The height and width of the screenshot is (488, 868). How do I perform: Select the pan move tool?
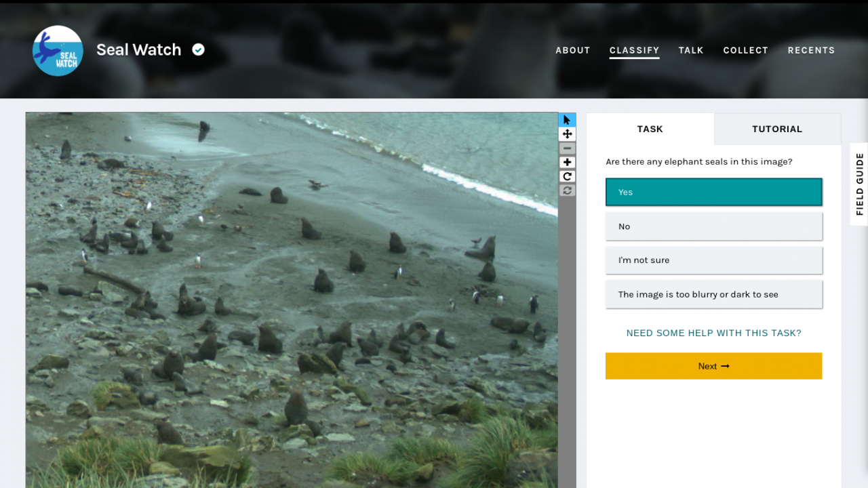tap(567, 134)
